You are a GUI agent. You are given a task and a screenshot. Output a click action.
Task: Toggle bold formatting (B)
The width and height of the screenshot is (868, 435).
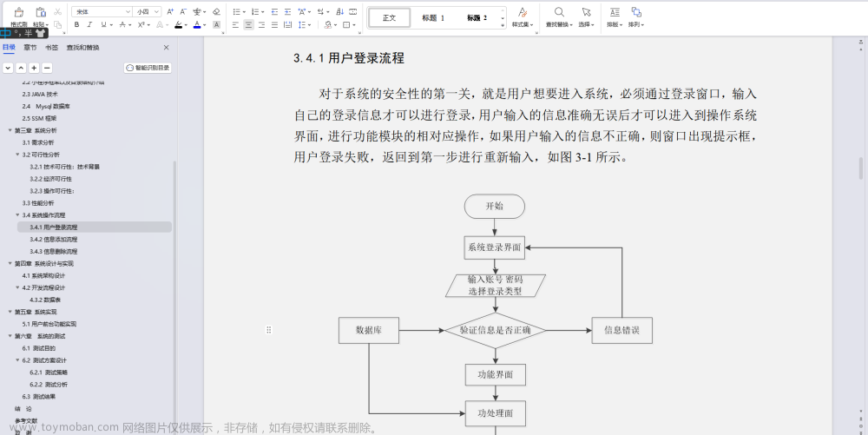click(76, 24)
